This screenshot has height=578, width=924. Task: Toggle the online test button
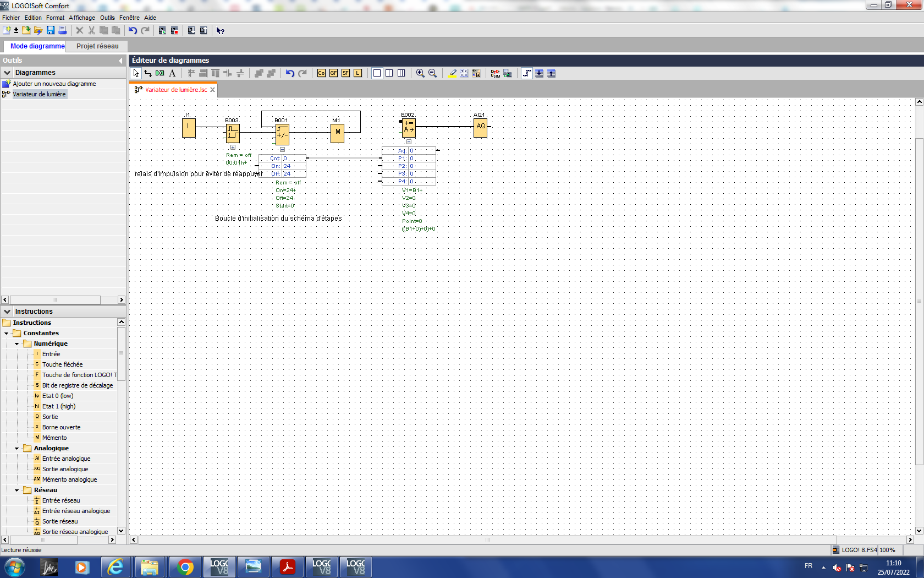(507, 73)
